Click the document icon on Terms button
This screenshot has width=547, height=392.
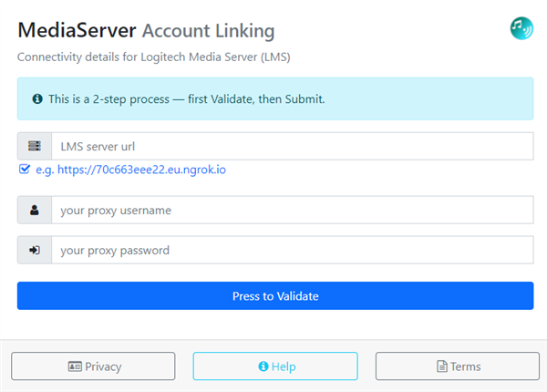click(441, 366)
